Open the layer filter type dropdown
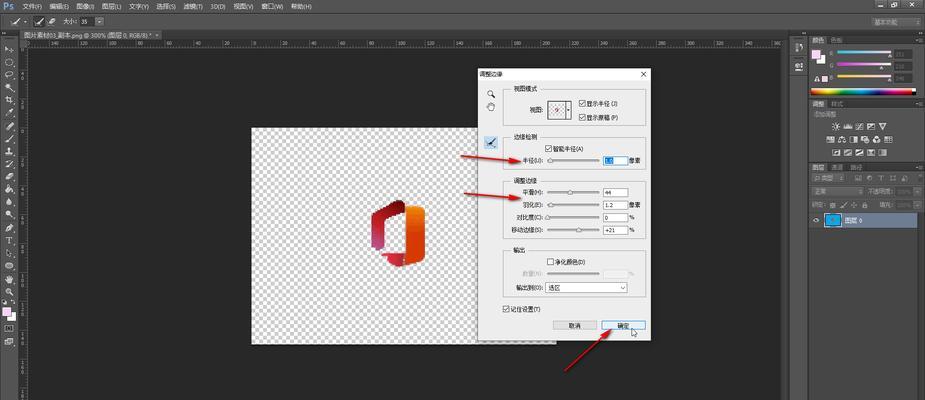The image size is (925, 400). coord(831,178)
